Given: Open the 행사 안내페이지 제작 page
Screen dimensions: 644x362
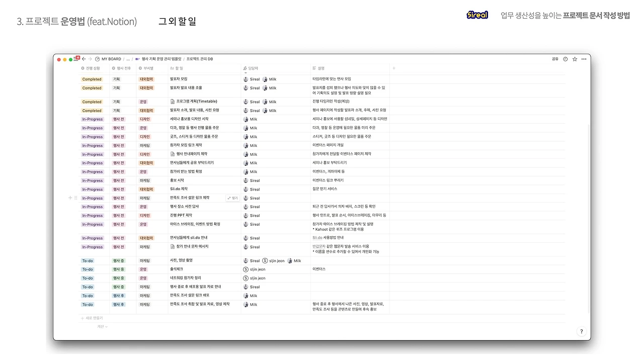Looking at the screenshot, I should click(192, 154).
